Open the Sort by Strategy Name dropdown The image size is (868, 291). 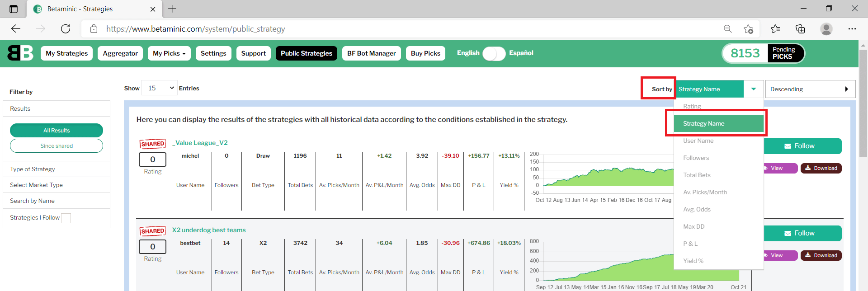pos(719,89)
